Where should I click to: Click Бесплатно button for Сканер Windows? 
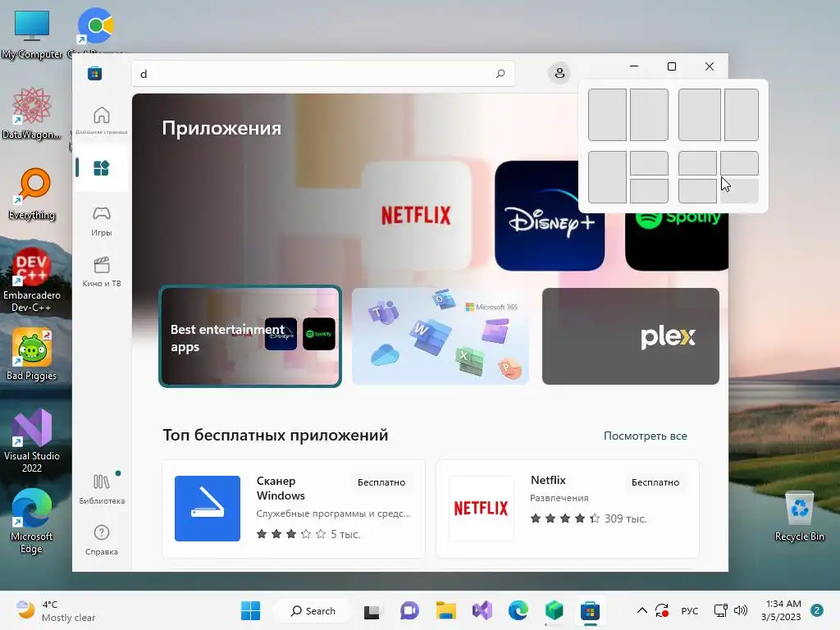[x=381, y=482]
